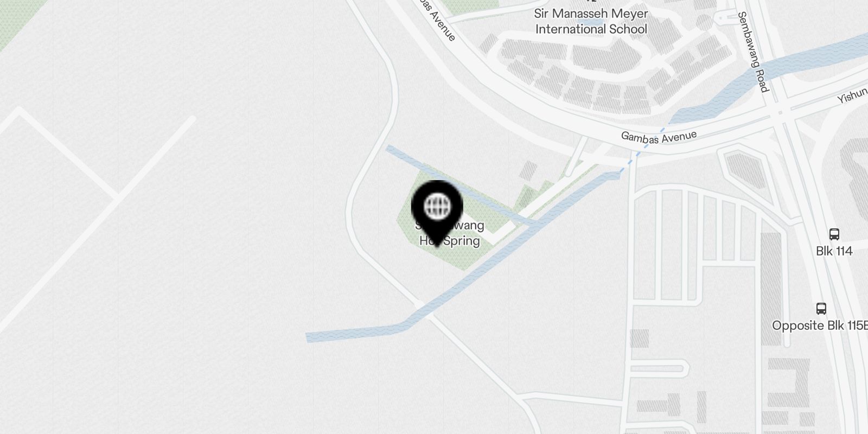Click the roundabout beside the international school
The image size is (868, 434).
(704, 22)
